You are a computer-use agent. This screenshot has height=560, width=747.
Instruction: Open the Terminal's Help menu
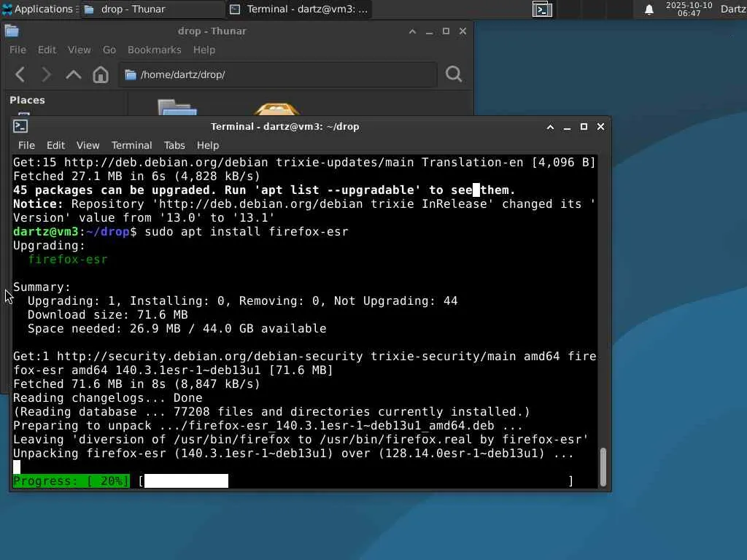pos(208,145)
